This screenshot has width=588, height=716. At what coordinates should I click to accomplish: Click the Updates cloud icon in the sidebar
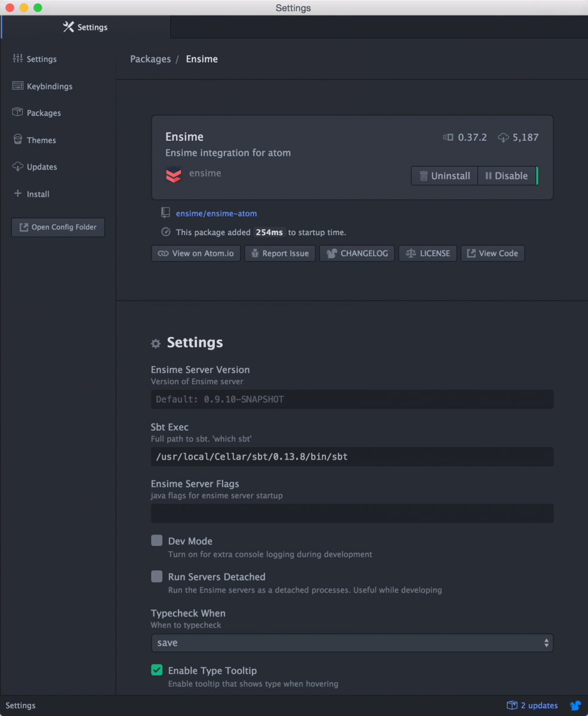tap(17, 166)
